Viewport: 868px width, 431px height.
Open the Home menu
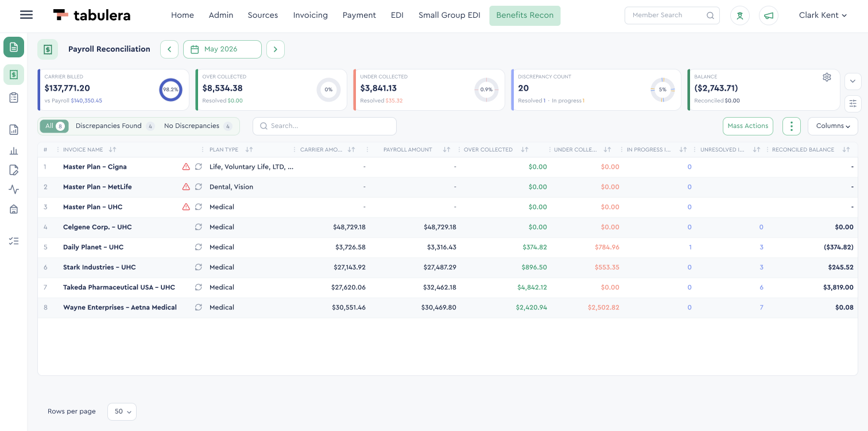coord(183,15)
